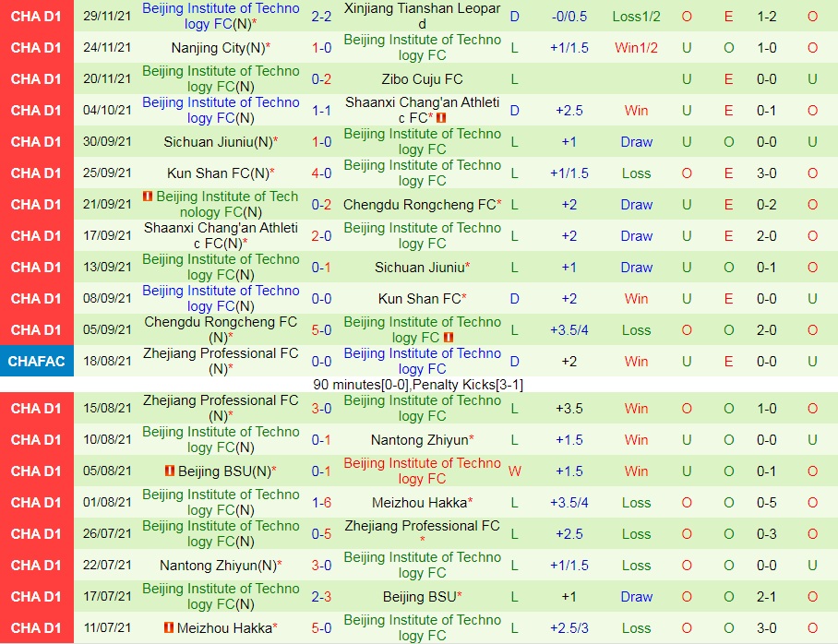The image size is (838, 644).
Task: Open Chengdu Rongcheng FC(N) home team on 05/09/21
Action: tap(221, 329)
